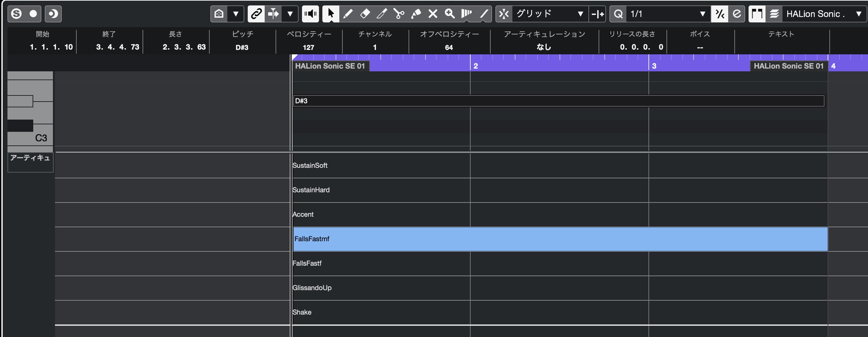Toggle Acoustic Feedback speaker button

310,14
